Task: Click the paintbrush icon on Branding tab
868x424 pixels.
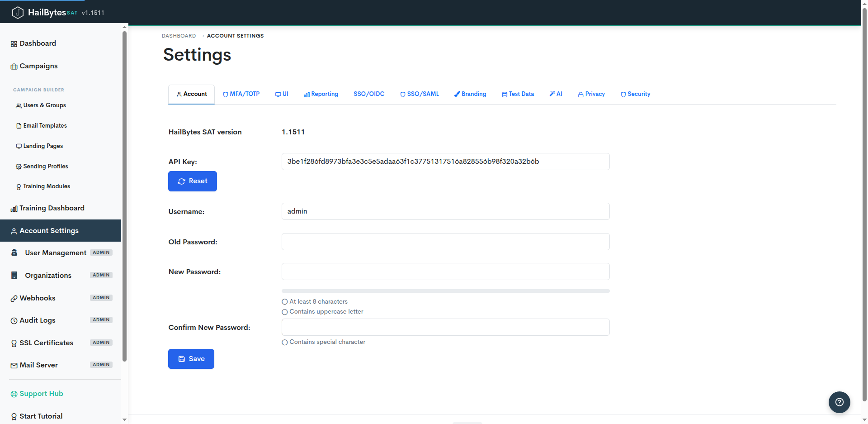Action: [x=457, y=94]
